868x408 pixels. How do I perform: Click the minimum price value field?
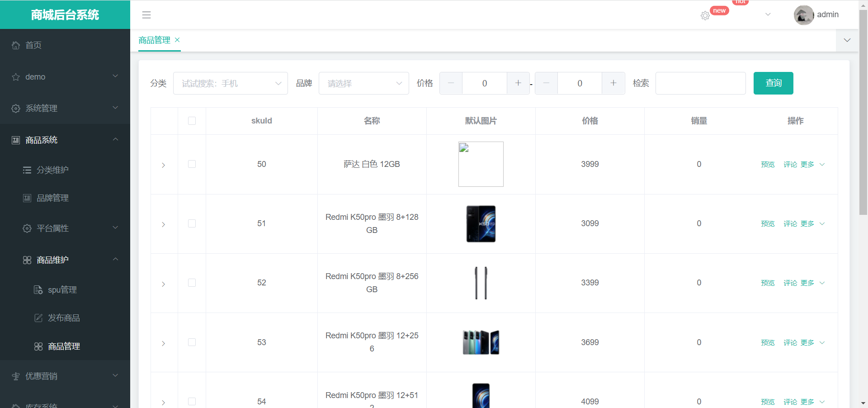(485, 83)
